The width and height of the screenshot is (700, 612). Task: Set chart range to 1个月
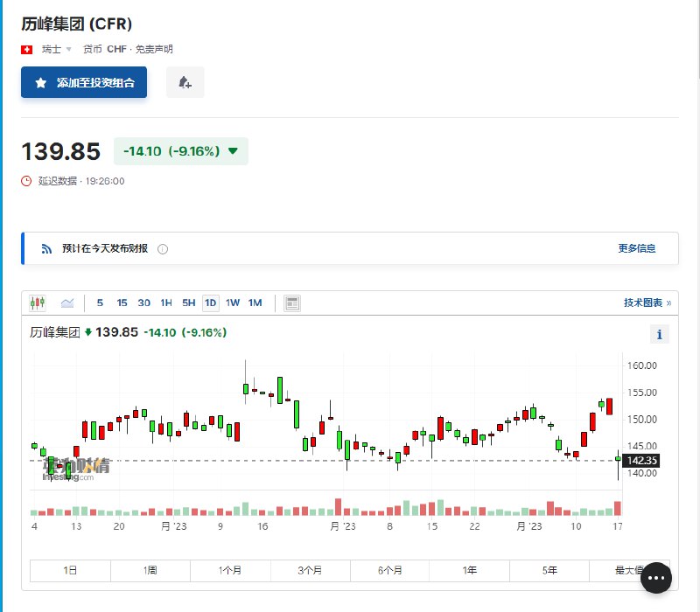point(230,570)
